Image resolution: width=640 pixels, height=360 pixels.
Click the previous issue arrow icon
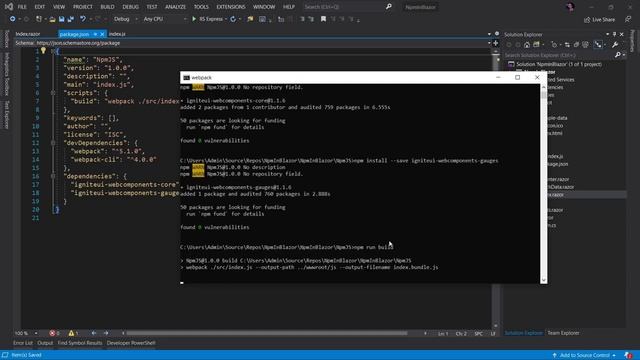tap(94, 333)
